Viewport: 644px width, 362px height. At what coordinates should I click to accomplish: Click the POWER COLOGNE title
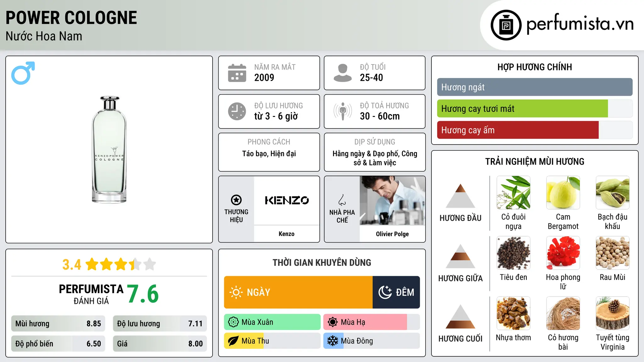(x=71, y=18)
